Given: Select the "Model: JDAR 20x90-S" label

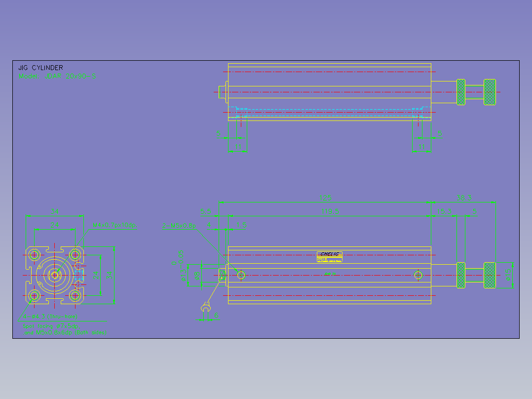Looking at the screenshot, I should click(x=57, y=77).
